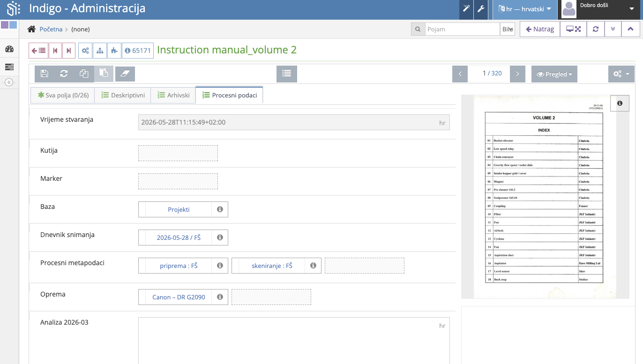This screenshot has height=364, width=643.
Task: Switch to the Arhivski tab
Action: 173,95
